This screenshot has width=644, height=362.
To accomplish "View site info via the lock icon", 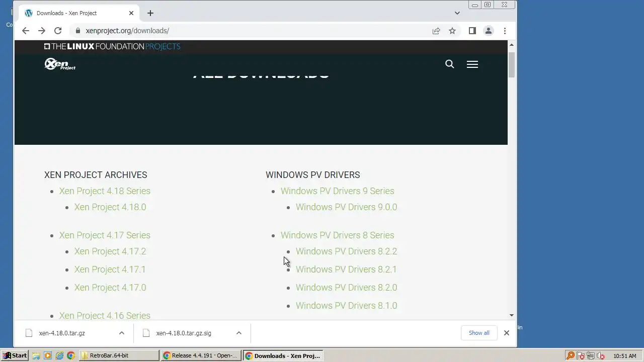I will pyautogui.click(x=77, y=31).
